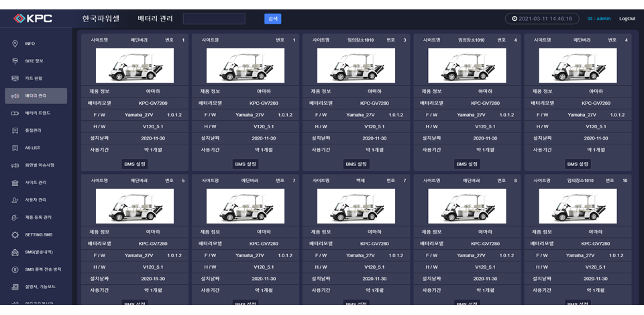Click the KPC logo in header
The height and width of the screenshot is (315, 644).
(x=33, y=19)
